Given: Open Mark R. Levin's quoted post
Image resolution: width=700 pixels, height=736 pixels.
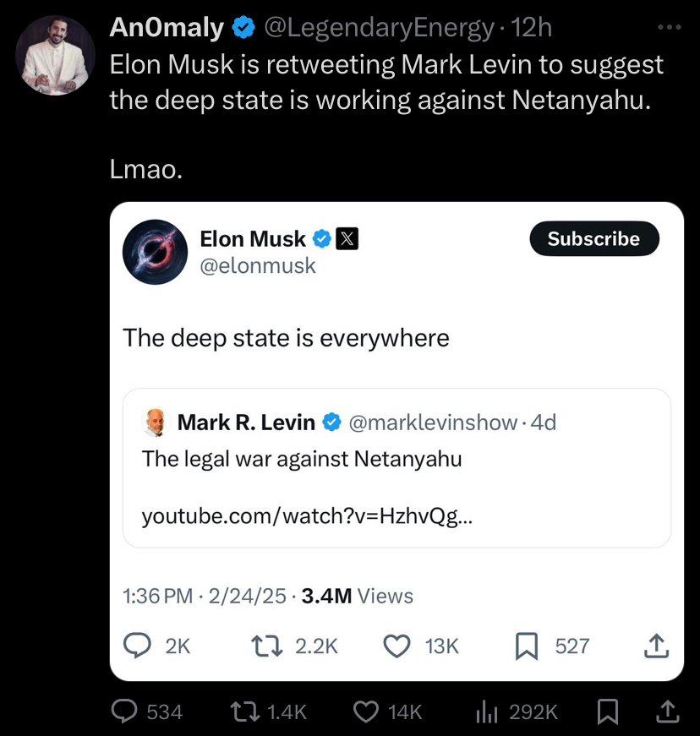Looking at the screenshot, I should tap(396, 468).
